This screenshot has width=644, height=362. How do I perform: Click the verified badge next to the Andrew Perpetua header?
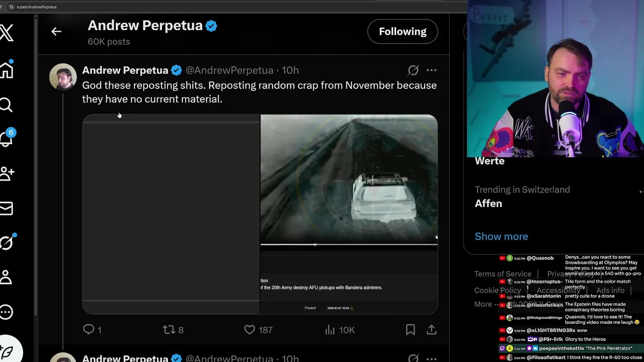[x=211, y=26]
